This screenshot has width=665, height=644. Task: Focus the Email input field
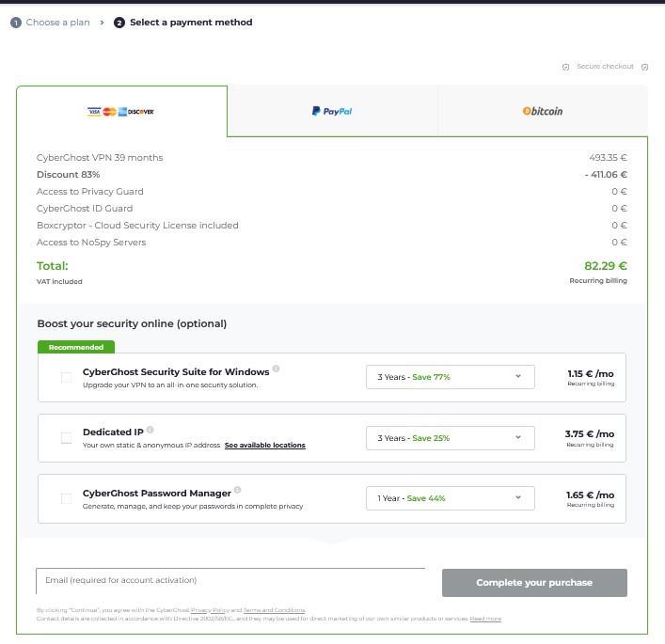click(230, 581)
